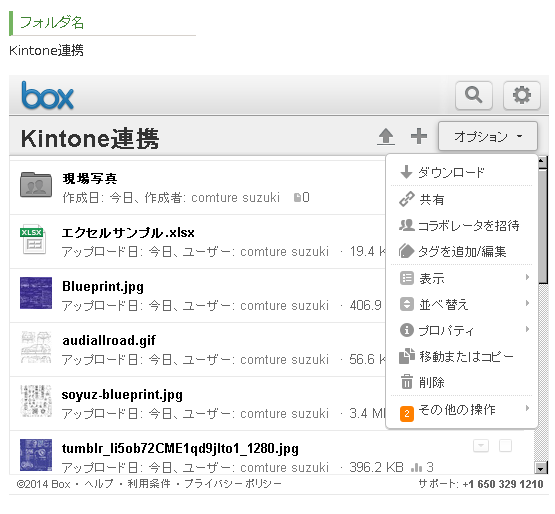Viewport: 555px width, 514px height.
Task: Click the trash can icon beside 削除
Action: coord(407,382)
